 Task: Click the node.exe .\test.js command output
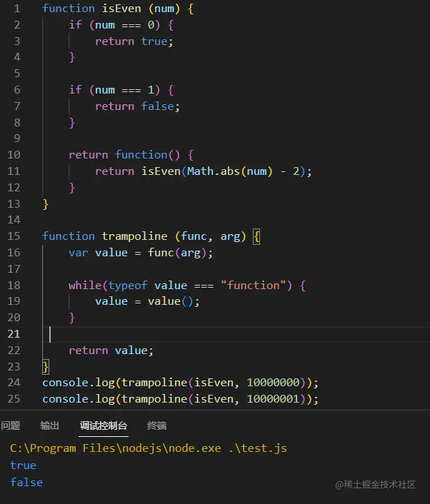click(149, 448)
